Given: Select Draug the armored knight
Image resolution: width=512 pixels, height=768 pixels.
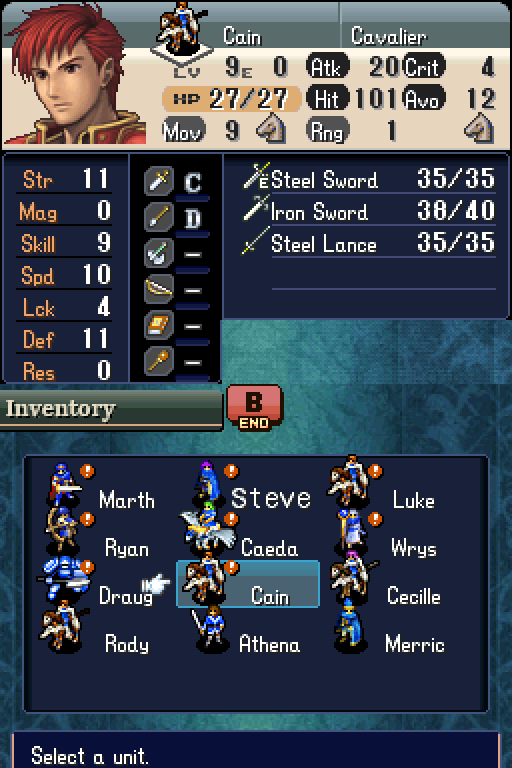Looking at the screenshot, I should pyautogui.click(x=98, y=584).
